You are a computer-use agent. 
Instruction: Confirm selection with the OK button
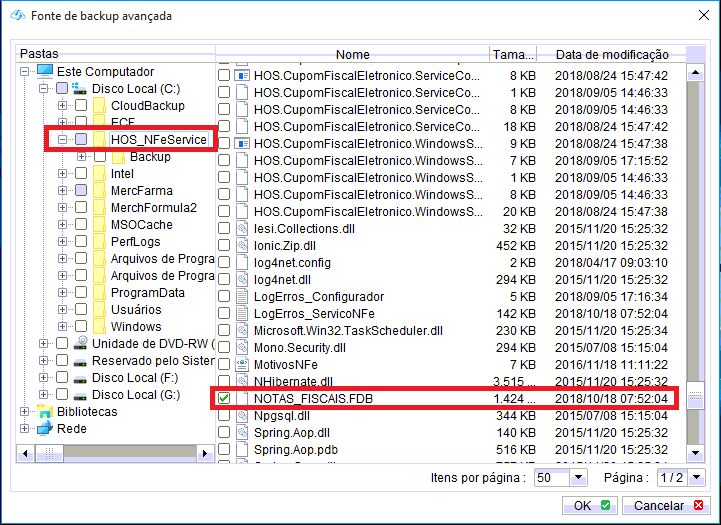click(x=589, y=506)
